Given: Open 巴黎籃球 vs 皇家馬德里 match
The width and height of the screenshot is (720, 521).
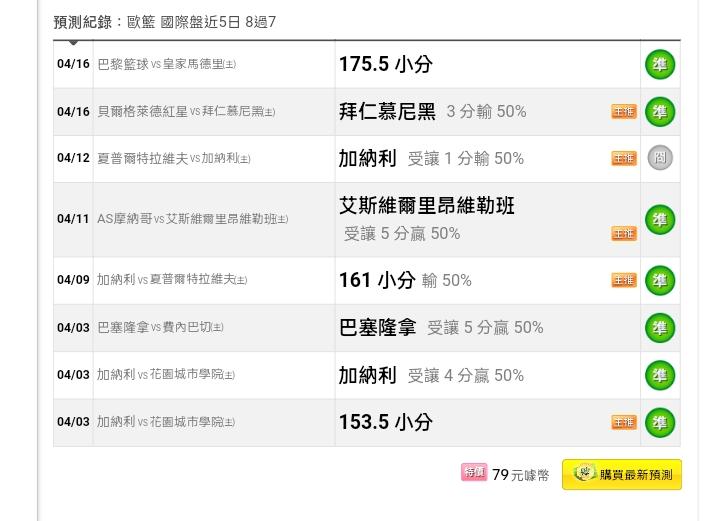Looking at the screenshot, I should click(167, 64).
